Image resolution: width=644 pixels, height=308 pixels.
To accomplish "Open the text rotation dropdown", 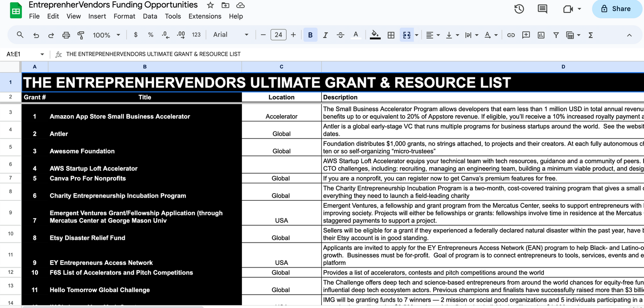I will coord(490,35).
